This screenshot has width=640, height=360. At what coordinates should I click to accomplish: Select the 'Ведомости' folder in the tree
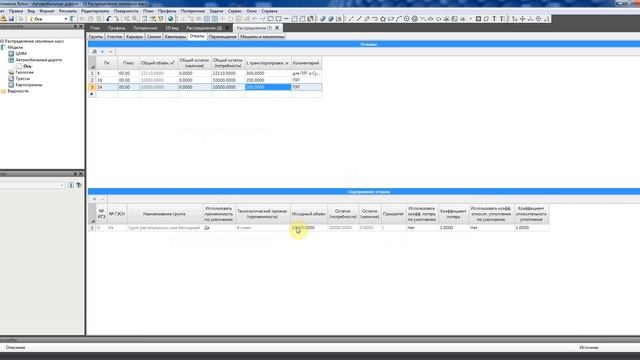(18, 91)
